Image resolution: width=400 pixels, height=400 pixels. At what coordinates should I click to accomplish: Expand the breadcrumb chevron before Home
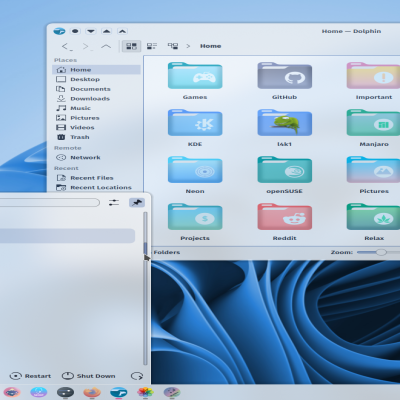(188, 46)
